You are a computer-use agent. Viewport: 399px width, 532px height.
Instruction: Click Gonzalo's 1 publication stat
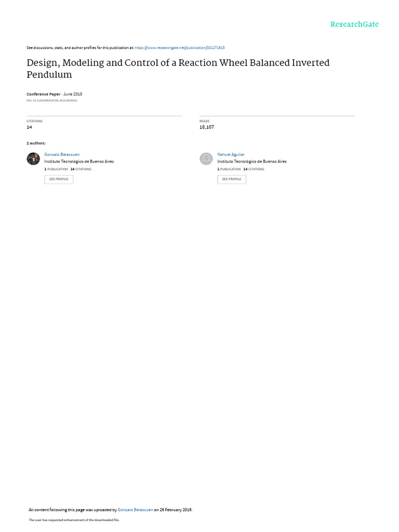click(x=56, y=169)
